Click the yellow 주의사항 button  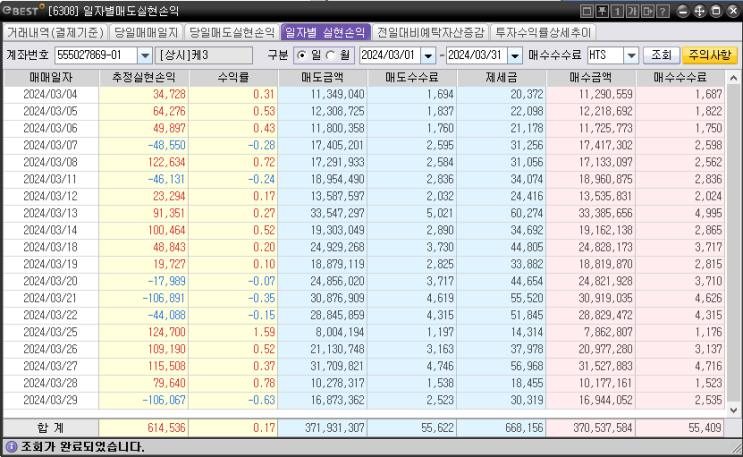710,55
